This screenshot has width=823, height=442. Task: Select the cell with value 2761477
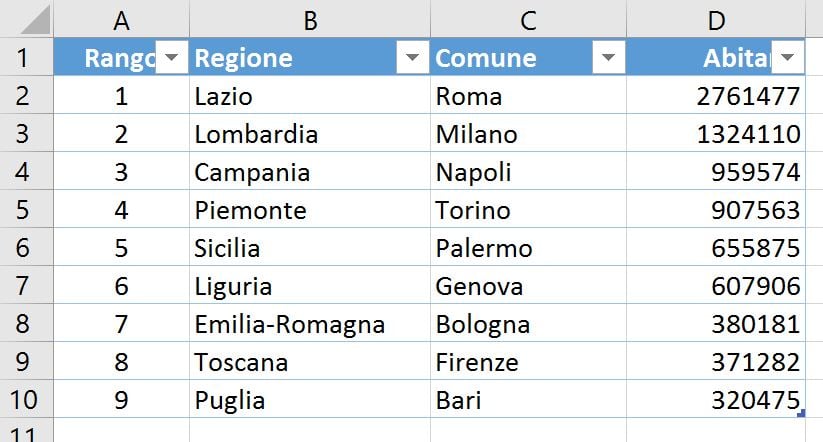[x=716, y=95]
